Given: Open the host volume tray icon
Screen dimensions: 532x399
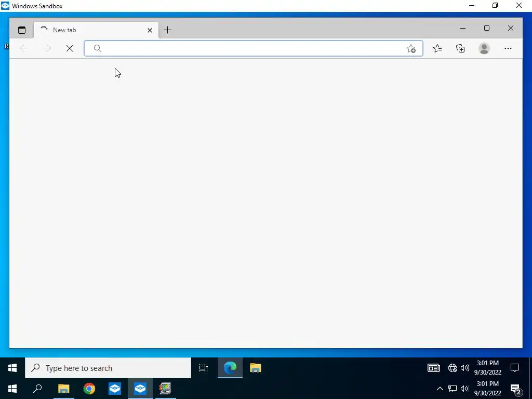Looking at the screenshot, I should tap(464, 389).
